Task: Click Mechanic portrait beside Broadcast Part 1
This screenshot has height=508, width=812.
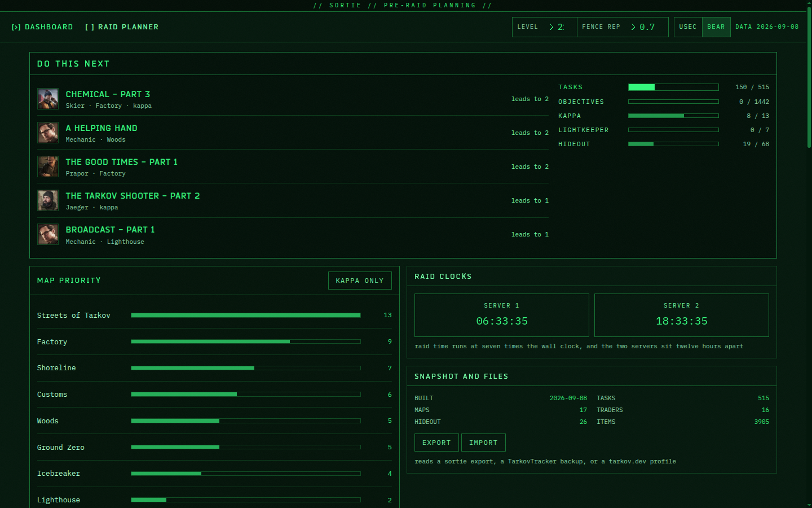Action: click(x=48, y=234)
